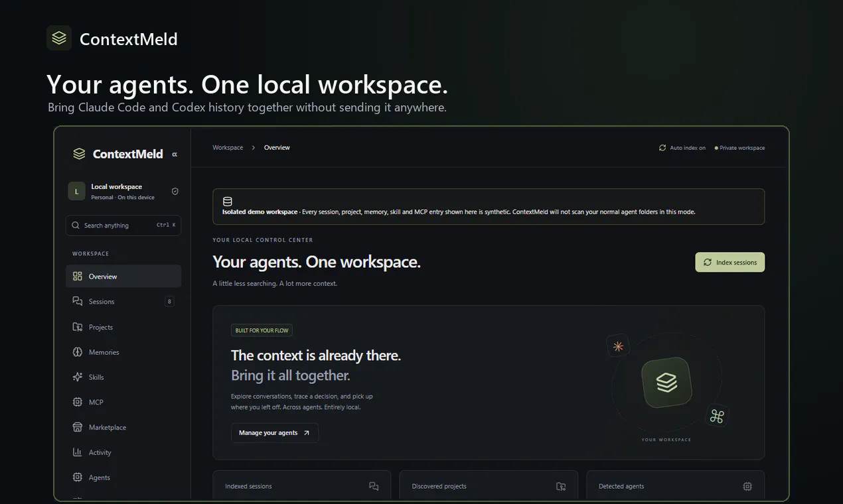Image resolution: width=843 pixels, height=504 pixels.
Task: Click the Manage your agents button
Action: tap(275, 433)
